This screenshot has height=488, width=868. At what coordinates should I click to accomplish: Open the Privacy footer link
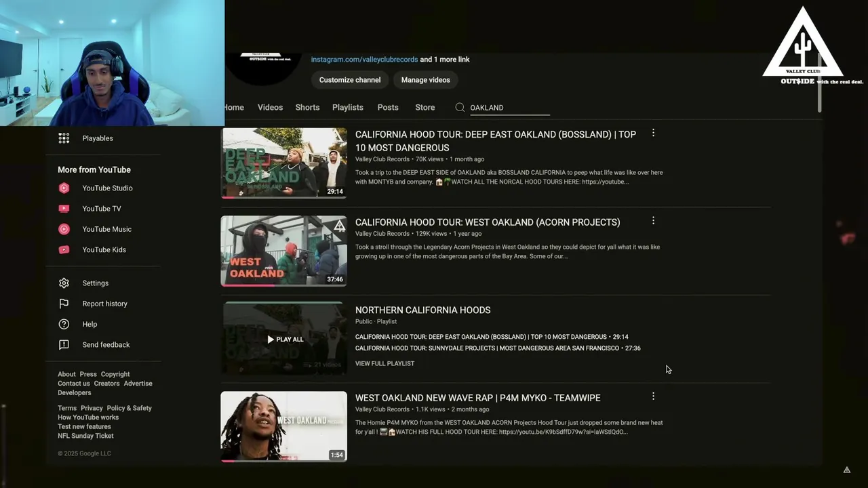pyautogui.click(x=92, y=408)
